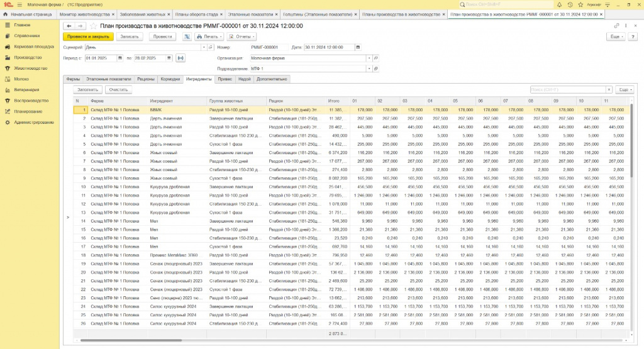Open the Сценарий dropdown list
644x349 pixels.
(x=204, y=47)
